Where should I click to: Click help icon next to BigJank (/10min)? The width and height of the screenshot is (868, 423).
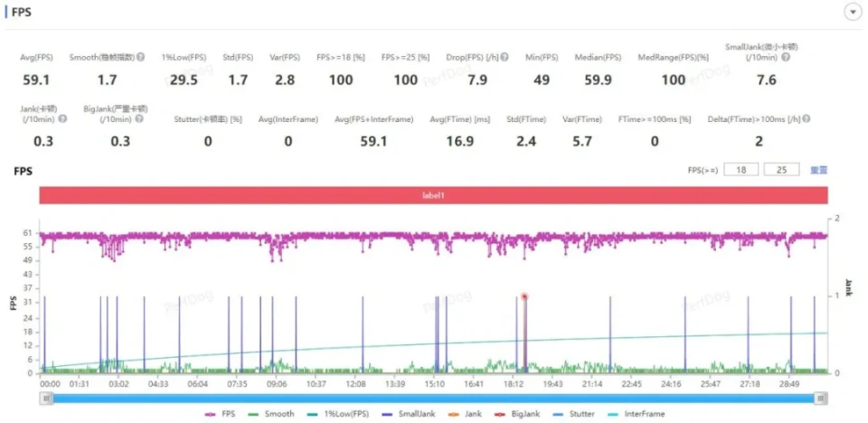coord(137,119)
